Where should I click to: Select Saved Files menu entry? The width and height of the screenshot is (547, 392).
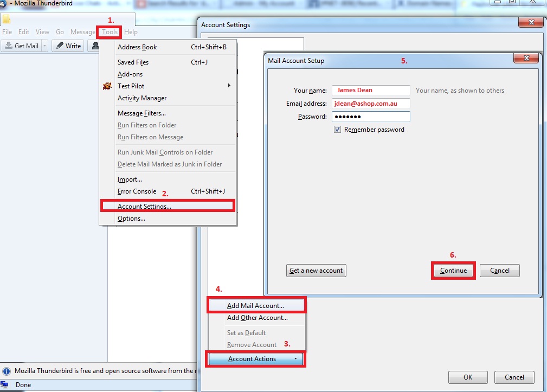pyautogui.click(x=168, y=62)
